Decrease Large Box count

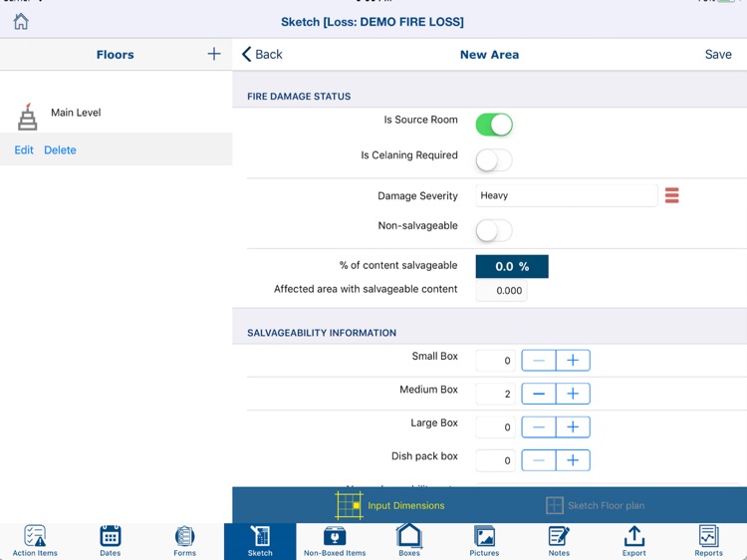coord(538,427)
